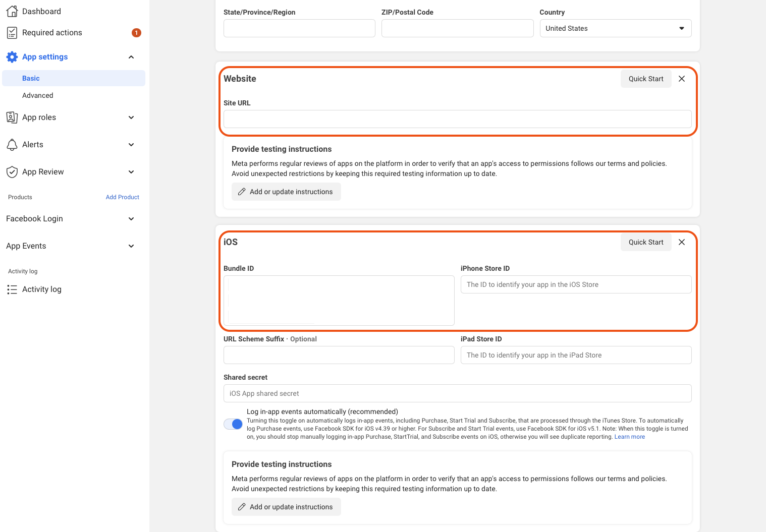766x532 pixels.
Task: Remove the iOS platform with X
Action: (682, 242)
